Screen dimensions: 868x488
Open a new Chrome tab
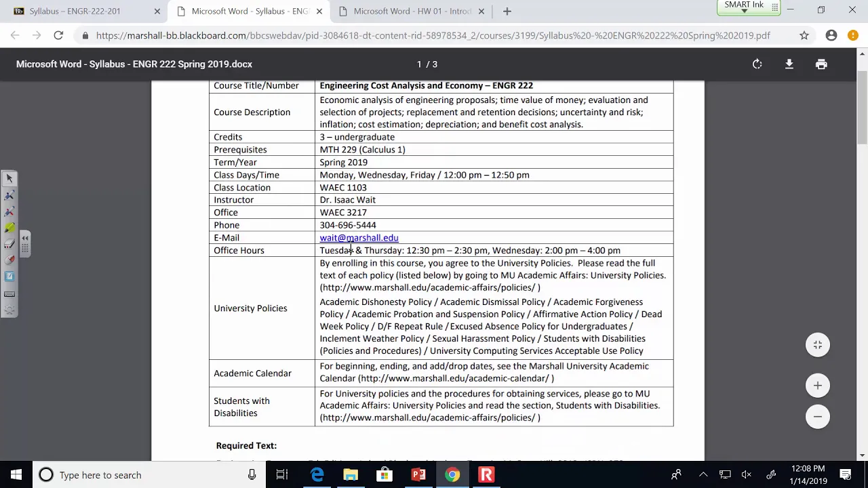pyautogui.click(x=507, y=11)
